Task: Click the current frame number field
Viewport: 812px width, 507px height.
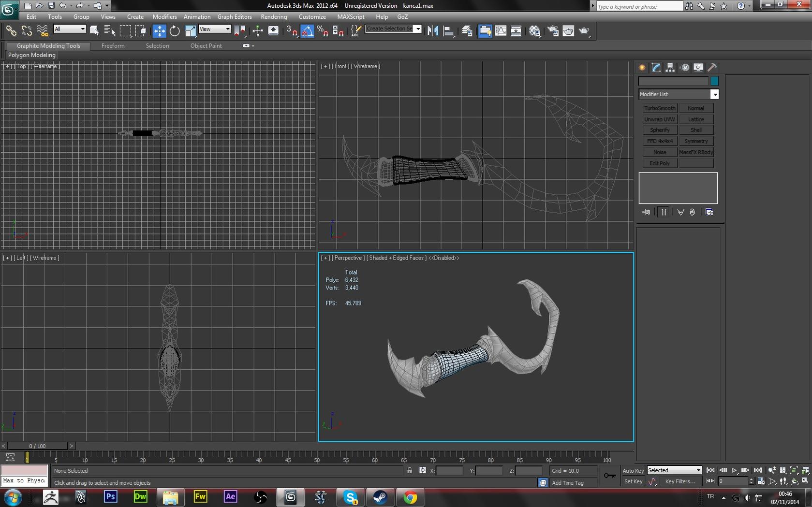Action: [733, 481]
